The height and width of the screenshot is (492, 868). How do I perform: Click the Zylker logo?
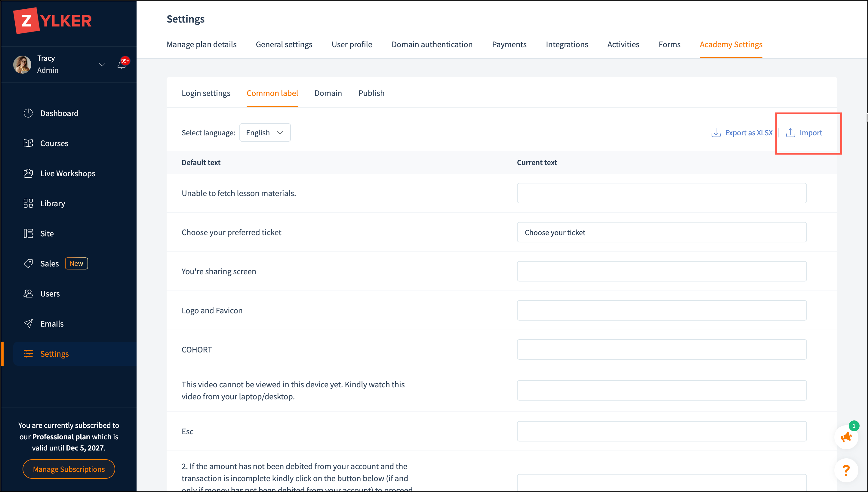[52, 21]
